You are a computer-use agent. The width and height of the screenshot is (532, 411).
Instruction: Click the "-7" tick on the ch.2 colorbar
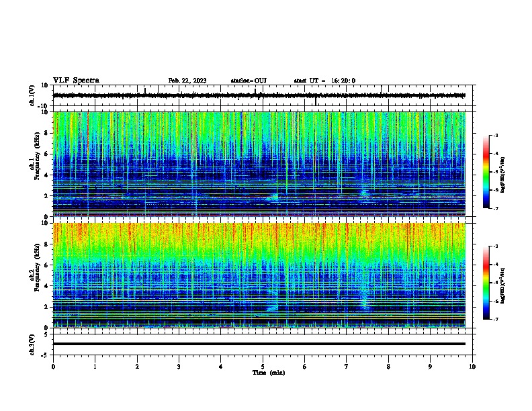(x=495, y=319)
